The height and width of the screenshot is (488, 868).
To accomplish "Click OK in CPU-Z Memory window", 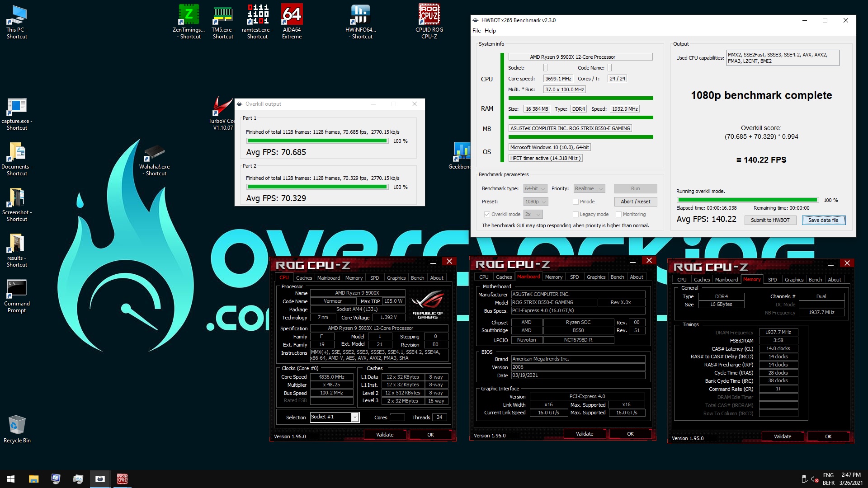I will coord(828,436).
